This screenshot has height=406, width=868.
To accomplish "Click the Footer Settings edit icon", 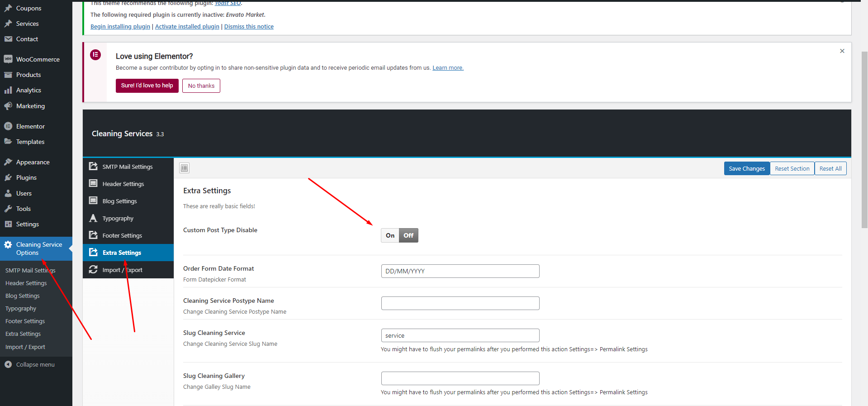I will tap(93, 235).
